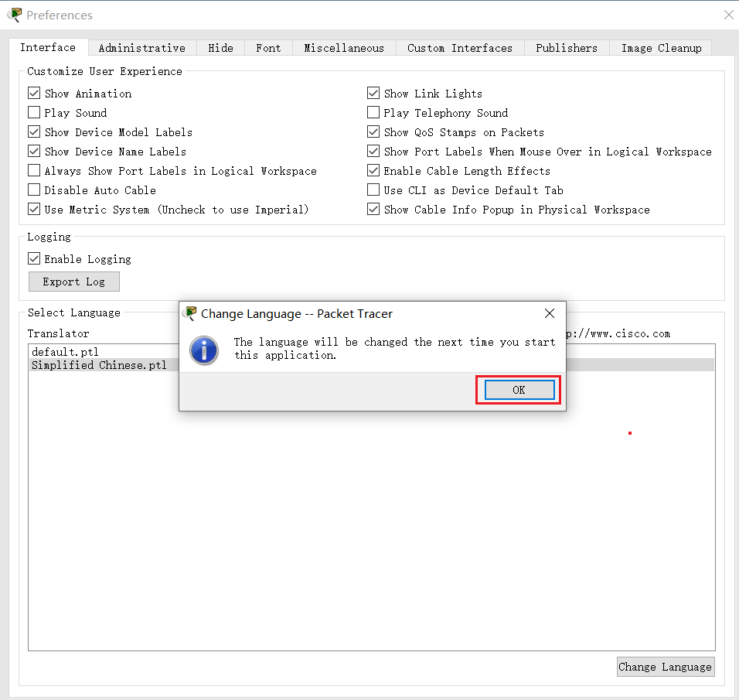Image resolution: width=739 pixels, height=700 pixels.
Task: Disable Enable Cable Length Effects
Action: pos(373,170)
